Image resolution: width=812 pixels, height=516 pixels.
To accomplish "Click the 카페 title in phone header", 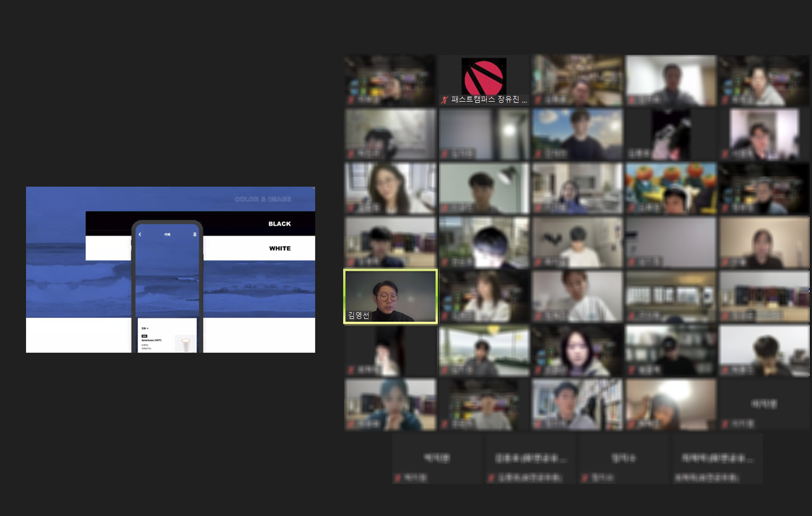I will click(x=167, y=235).
